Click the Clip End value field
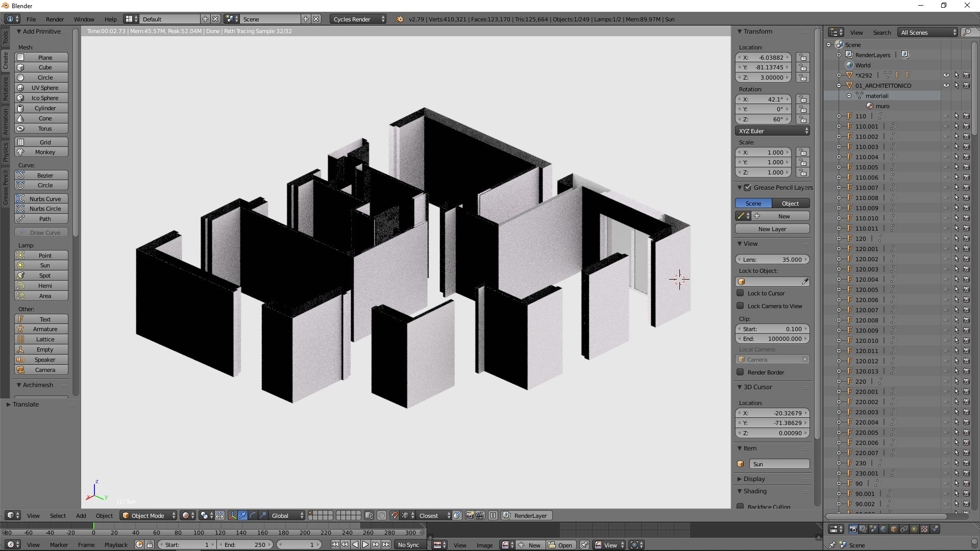This screenshot has width=980, height=551. [772, 339]
